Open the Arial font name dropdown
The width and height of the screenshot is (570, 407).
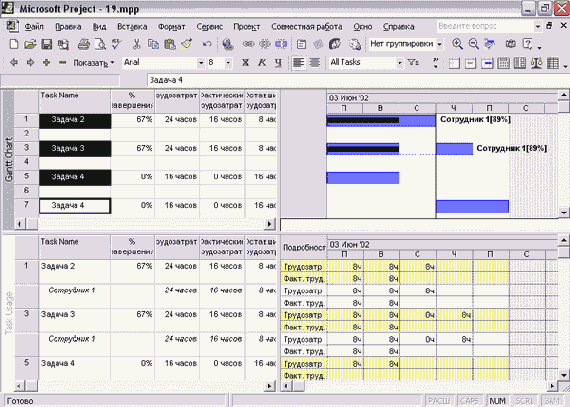click(201, 63)
